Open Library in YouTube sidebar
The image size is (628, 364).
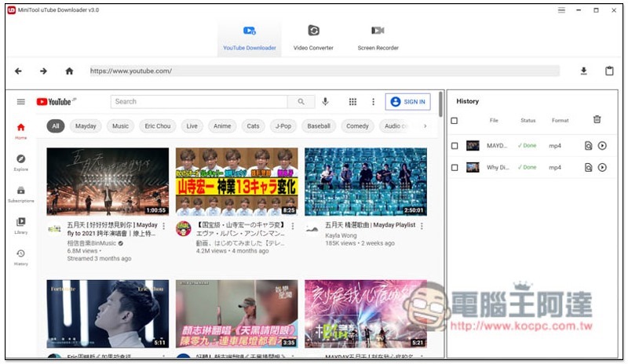tap(21, 225)
